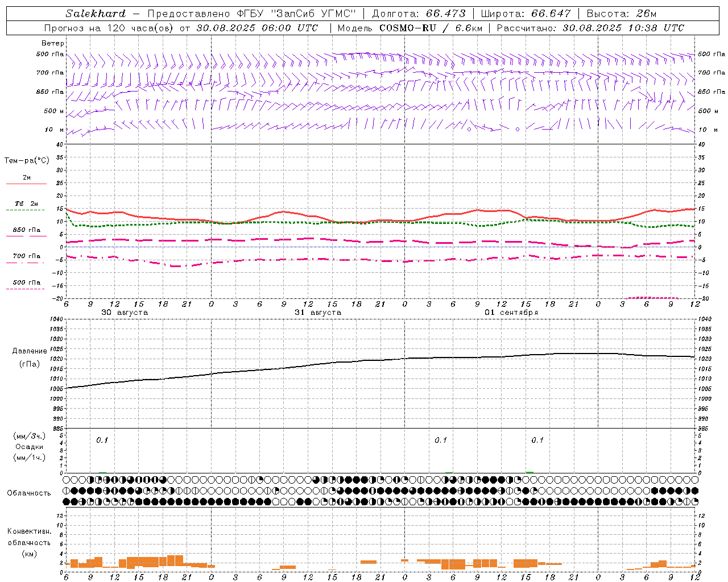Click the 0.1 precipitation value at 15h 01 сентября
The height and width of the screenshot is (582, 728).
click(x=537, y=440)
